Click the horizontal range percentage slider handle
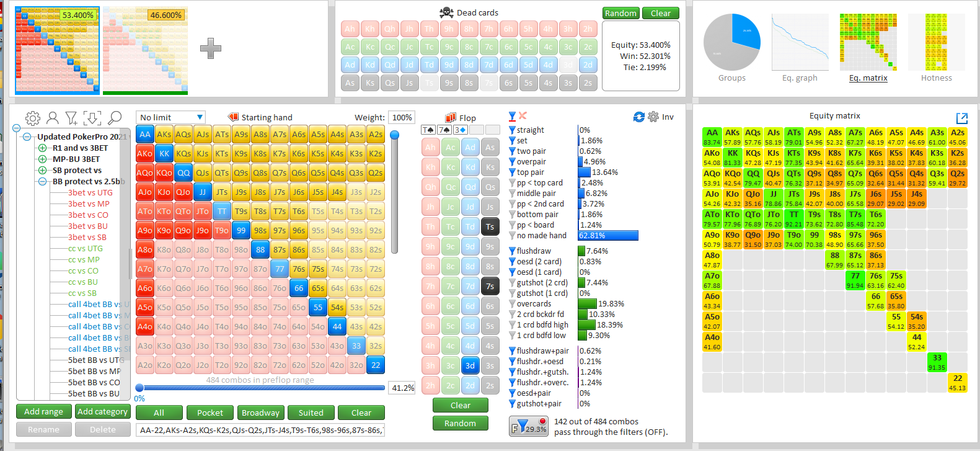This screenshot has width=980, height=451. point(139,388)
